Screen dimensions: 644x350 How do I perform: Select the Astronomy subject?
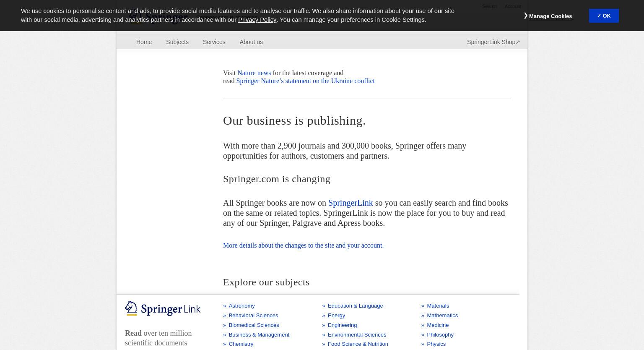click(241, 306)
